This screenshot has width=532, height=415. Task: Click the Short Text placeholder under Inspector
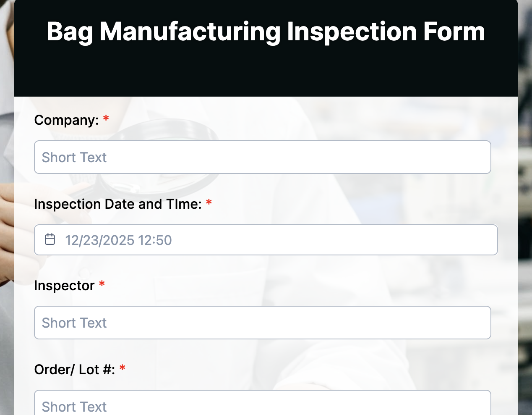point(74,323)
